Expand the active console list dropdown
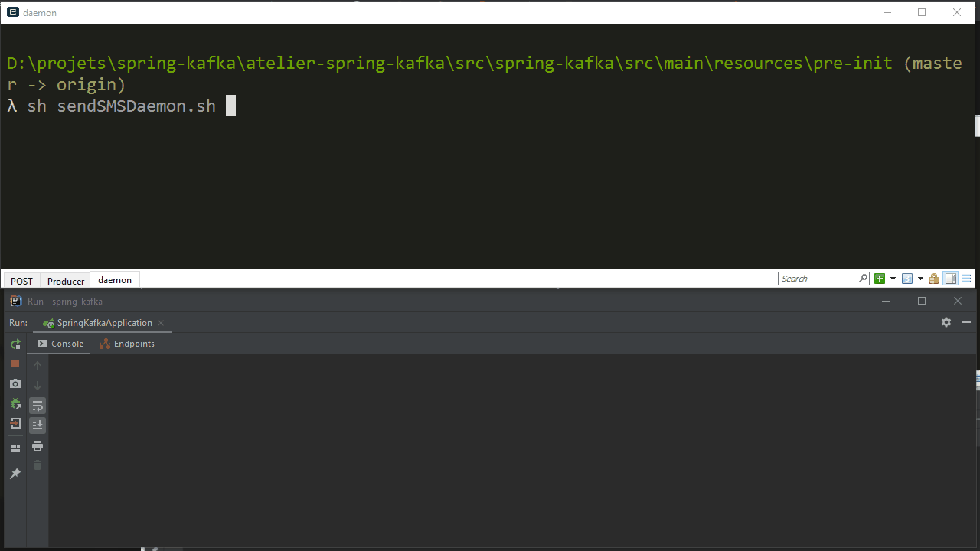 920,279
